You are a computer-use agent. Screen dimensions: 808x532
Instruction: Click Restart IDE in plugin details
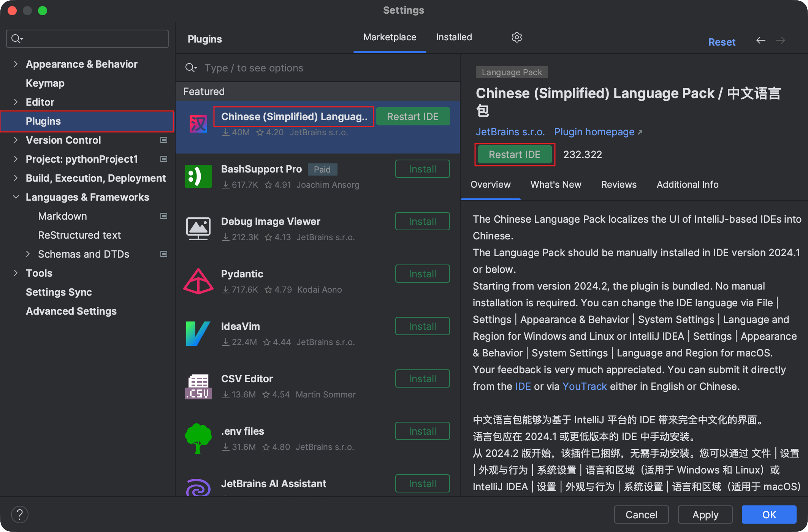(515, 155)
